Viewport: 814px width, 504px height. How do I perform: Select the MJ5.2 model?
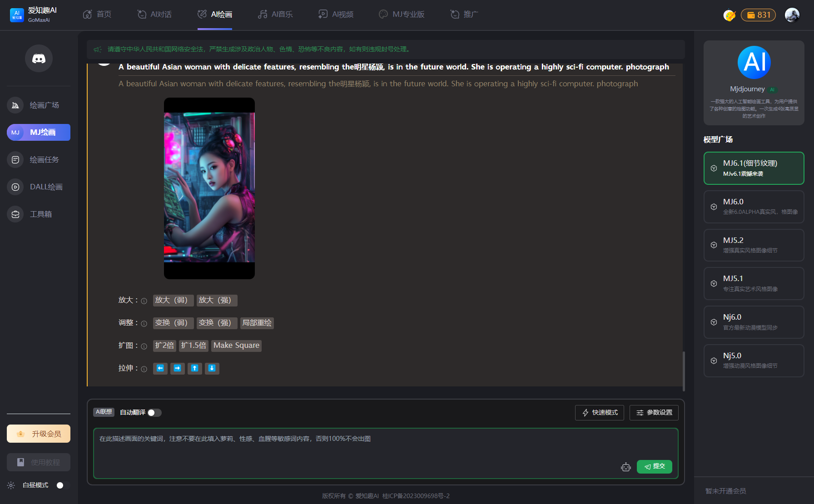tap(754, 245)
